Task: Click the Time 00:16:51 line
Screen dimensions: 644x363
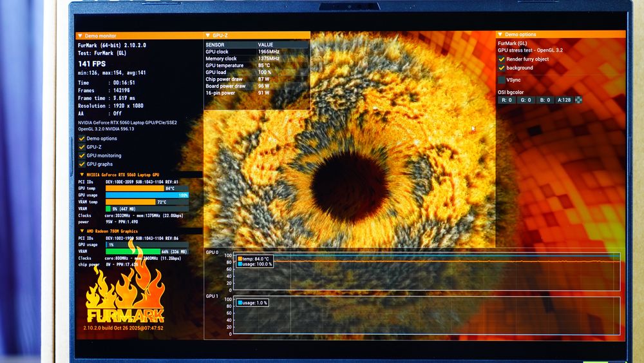Action: (x=106, y=83)
